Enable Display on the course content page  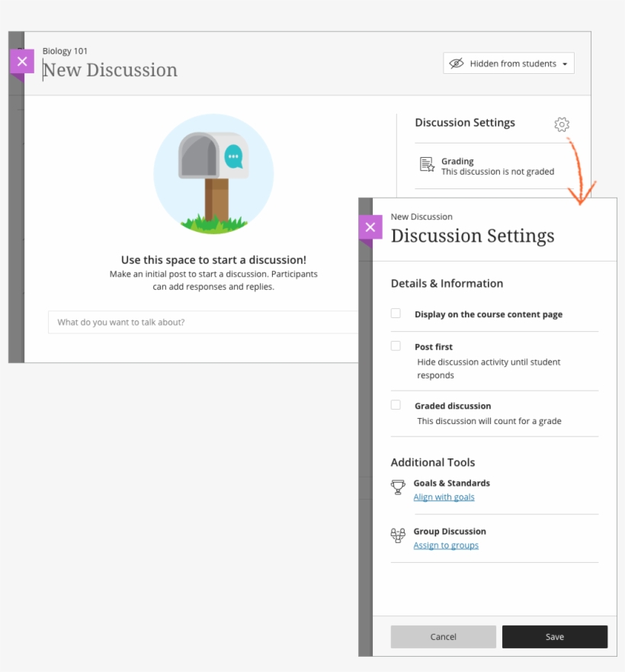coord(395,313)
